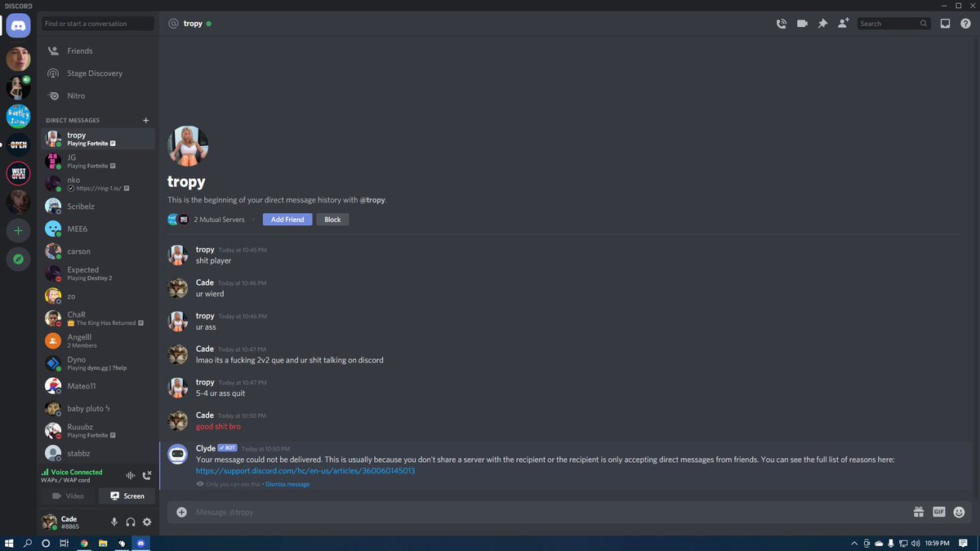Search in the conversation search box

click(x=893, y=24)
